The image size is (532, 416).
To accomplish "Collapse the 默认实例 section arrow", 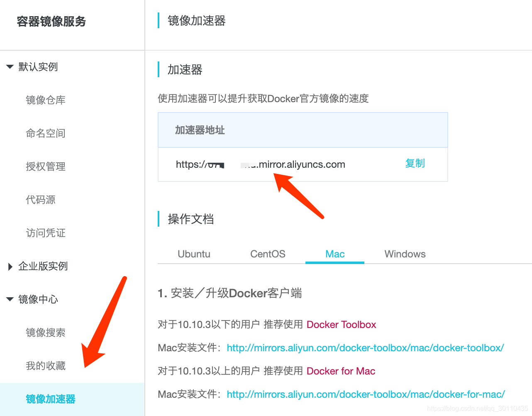I will (x=10, y=67).
